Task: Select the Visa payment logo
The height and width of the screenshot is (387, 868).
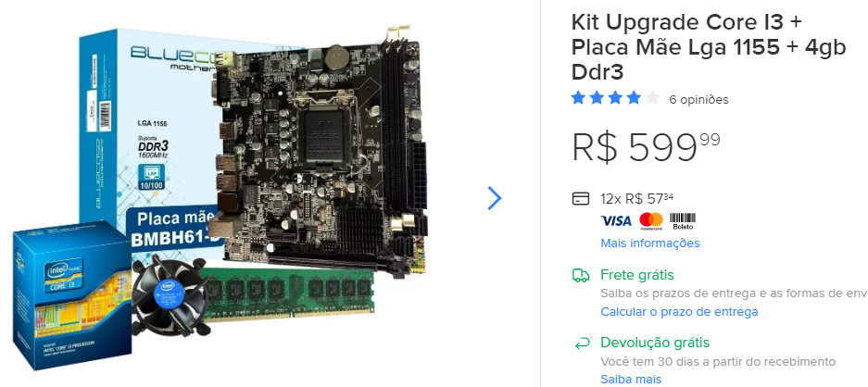Action: pyautogui.click(x=616, y=221)
